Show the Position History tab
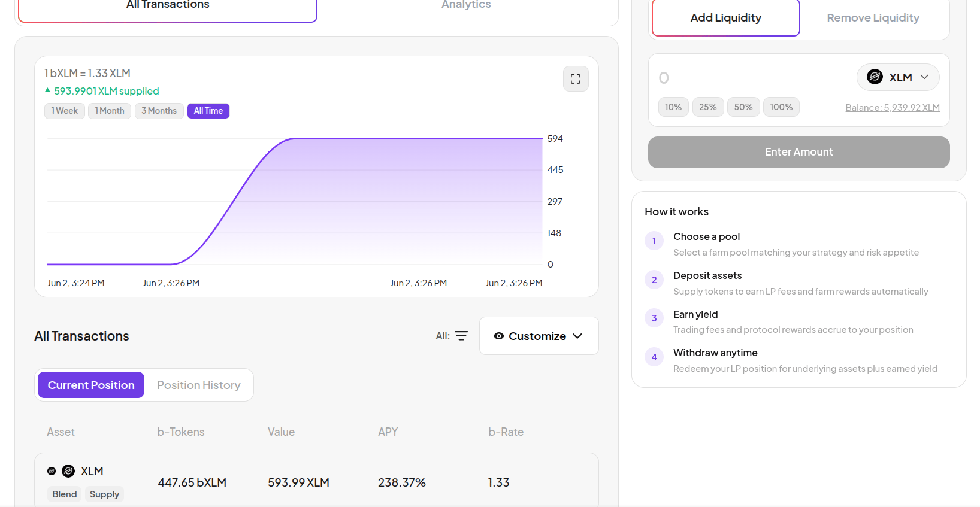The height and width of the screenshot is (507, 980). point(199,385)
